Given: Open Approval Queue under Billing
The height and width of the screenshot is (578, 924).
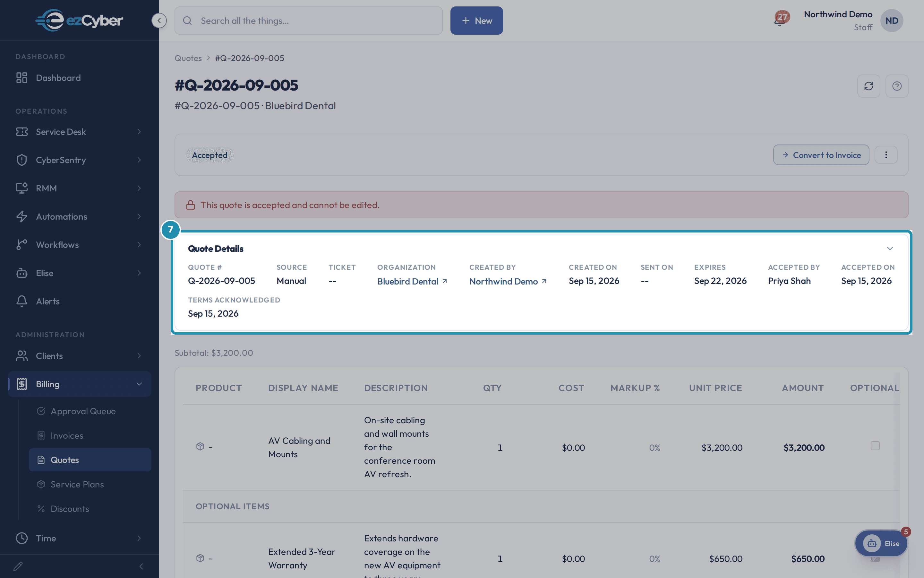Looking at the screenshot, I should pyautogui.click(x=90, y=411).
